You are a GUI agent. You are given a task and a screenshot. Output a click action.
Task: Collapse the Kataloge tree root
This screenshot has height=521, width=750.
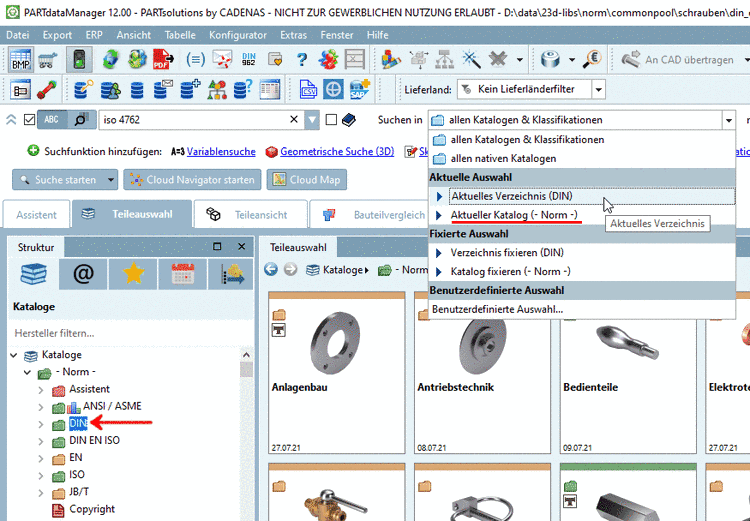point(13,355)
